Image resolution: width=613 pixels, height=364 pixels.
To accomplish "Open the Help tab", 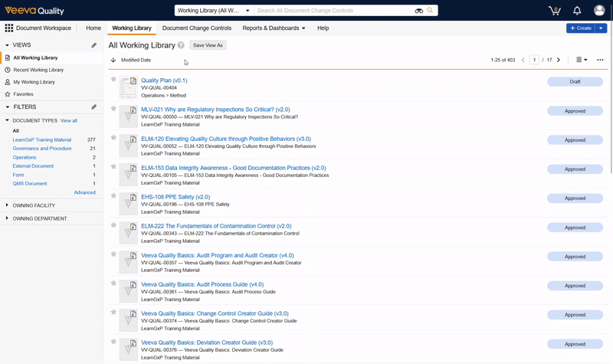I will click(x=323, y=28).
